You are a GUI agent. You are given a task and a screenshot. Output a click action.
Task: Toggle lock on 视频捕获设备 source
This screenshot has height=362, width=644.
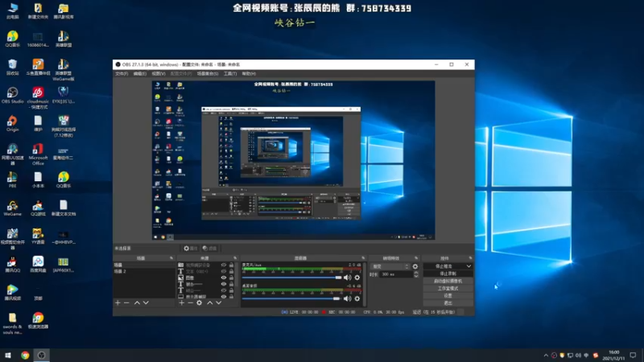[x=231, y=265]
